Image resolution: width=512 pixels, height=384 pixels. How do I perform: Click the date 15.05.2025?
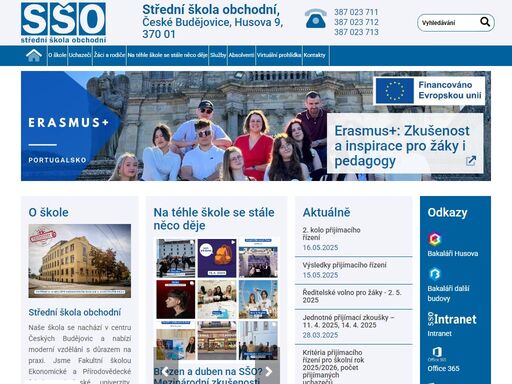coord(320,275)
